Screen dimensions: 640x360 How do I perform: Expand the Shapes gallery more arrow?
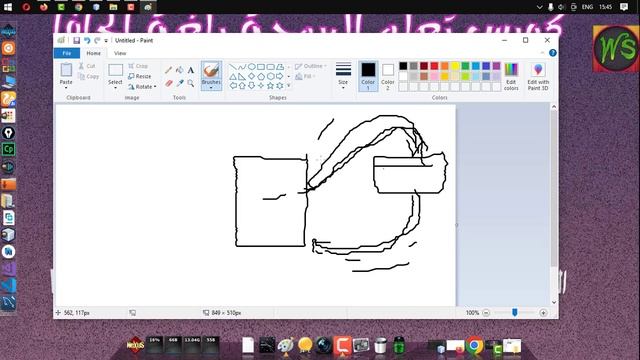[289, 86]
